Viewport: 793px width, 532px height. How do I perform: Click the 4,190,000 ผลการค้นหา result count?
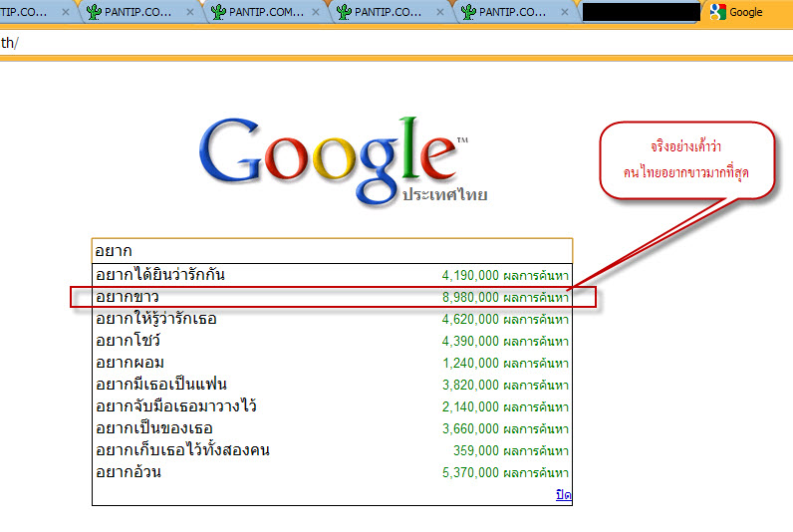tap(505, 276)
